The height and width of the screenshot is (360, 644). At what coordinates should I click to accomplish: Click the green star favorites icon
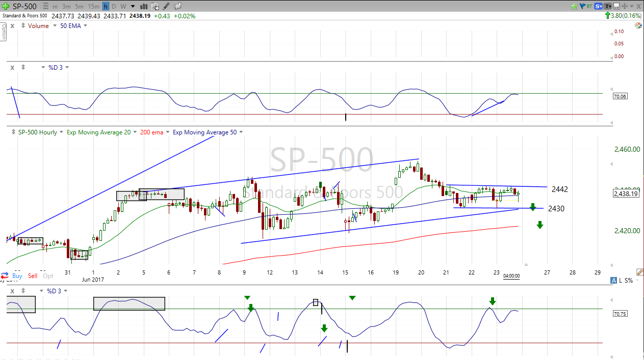[574, 6]
